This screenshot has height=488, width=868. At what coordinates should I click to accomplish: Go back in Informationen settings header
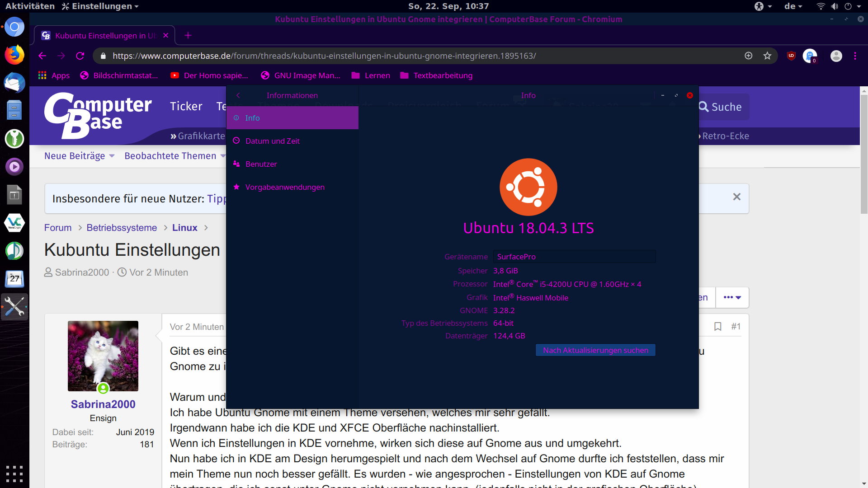[238, 95]
